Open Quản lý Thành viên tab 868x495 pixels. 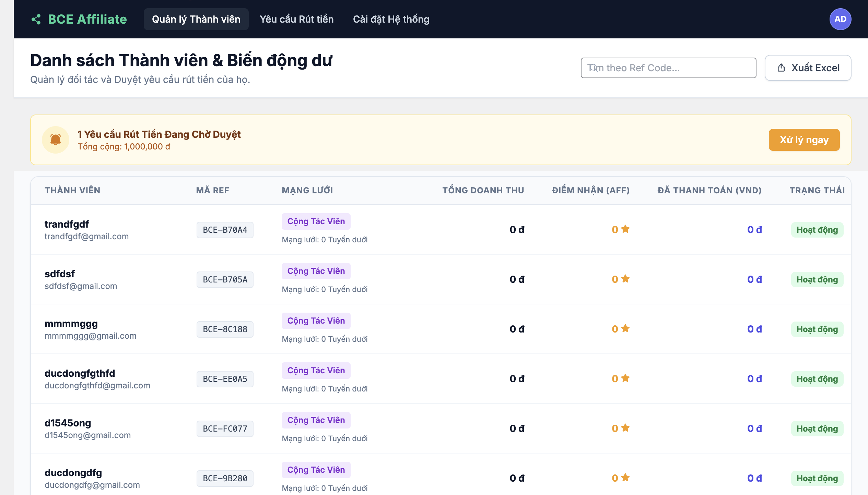point(196,19)
